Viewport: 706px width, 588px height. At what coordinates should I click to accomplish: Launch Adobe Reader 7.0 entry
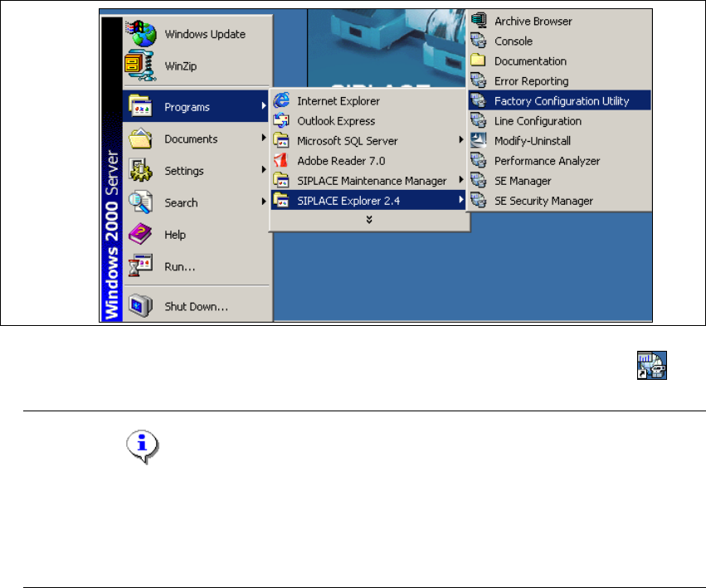368,161
